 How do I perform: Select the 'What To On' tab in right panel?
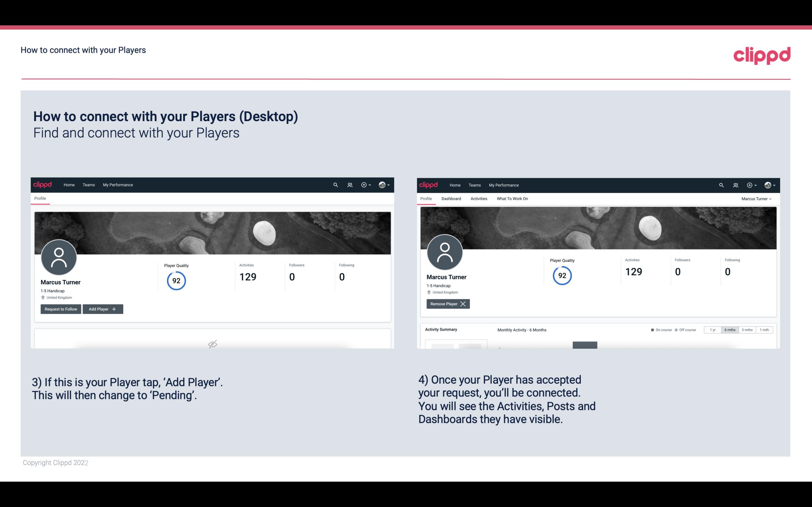pos(512,199)
